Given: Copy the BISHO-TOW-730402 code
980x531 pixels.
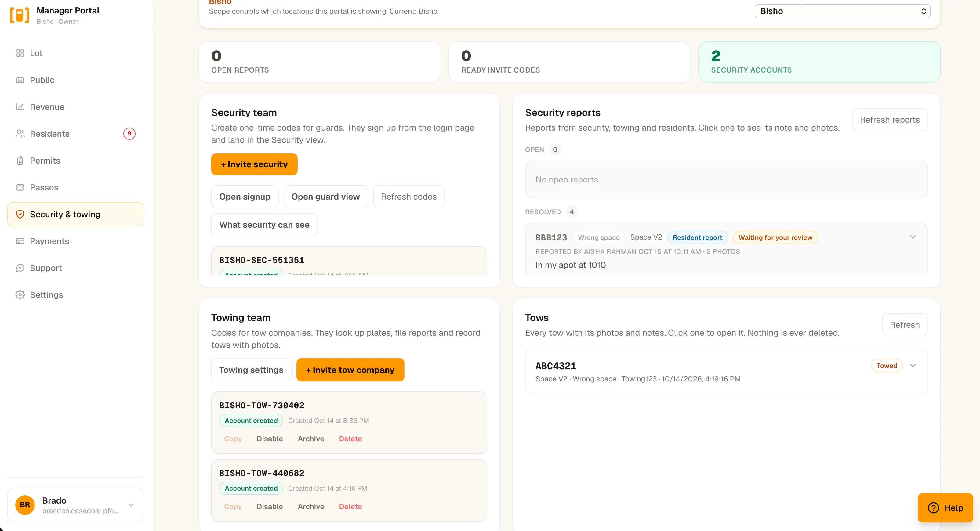Looking at the screenshot, I should [x=233, y=439].
